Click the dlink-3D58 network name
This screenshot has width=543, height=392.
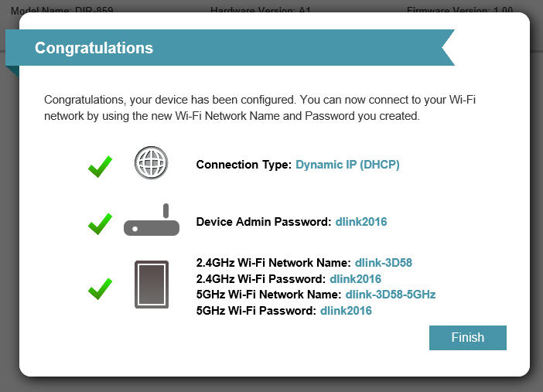point(383,263)
